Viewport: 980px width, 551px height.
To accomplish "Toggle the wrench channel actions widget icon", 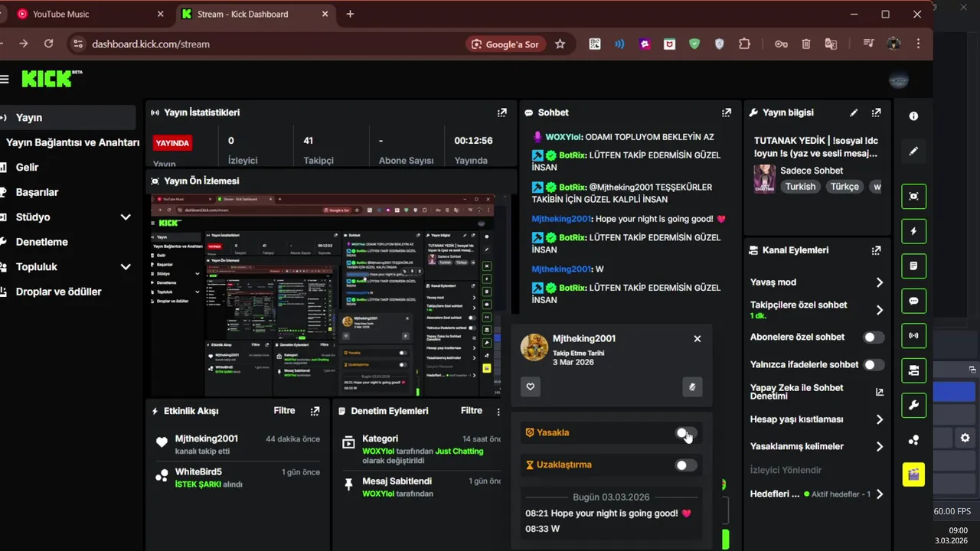I will (913, 406).
